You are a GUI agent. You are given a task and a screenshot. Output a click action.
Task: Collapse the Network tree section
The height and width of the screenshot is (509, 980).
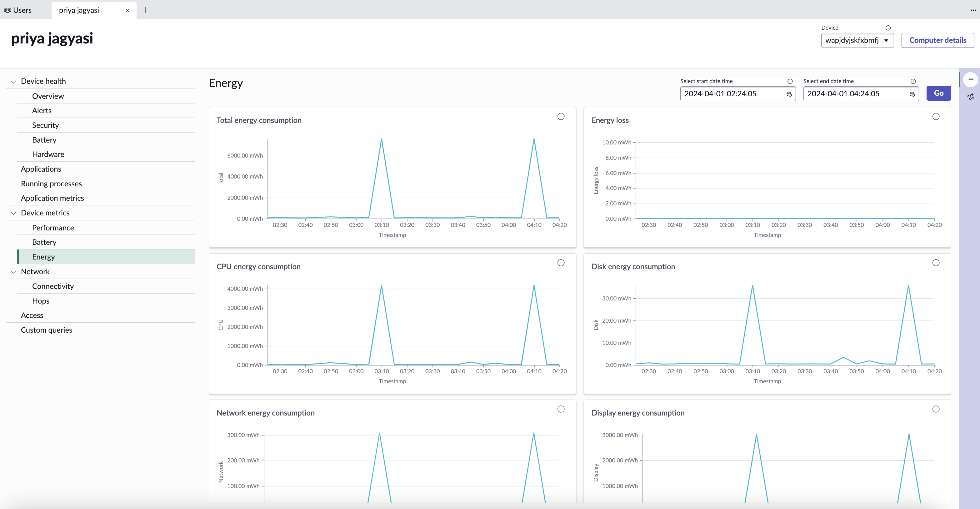tap(13, 272)
